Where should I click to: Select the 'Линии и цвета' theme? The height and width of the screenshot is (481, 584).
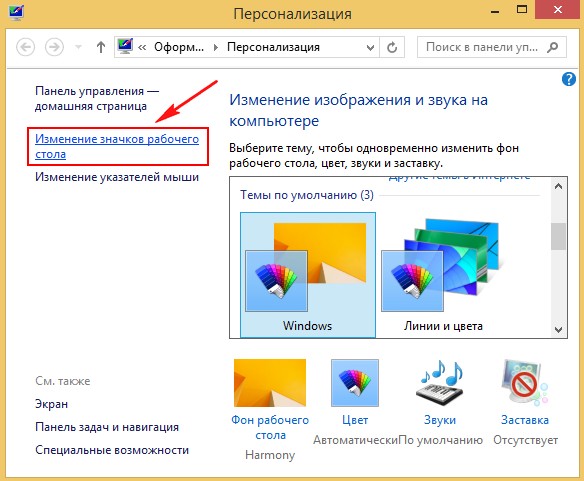(443, 275)
